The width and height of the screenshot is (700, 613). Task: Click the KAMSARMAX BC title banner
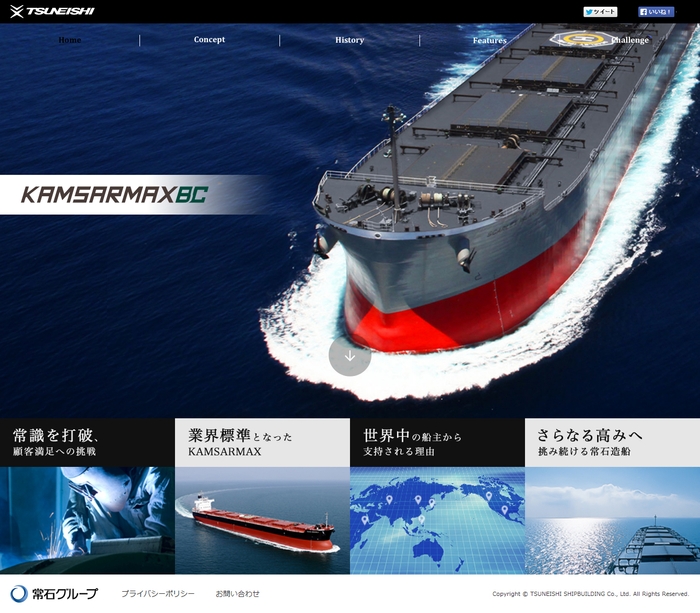coord(134,195)
